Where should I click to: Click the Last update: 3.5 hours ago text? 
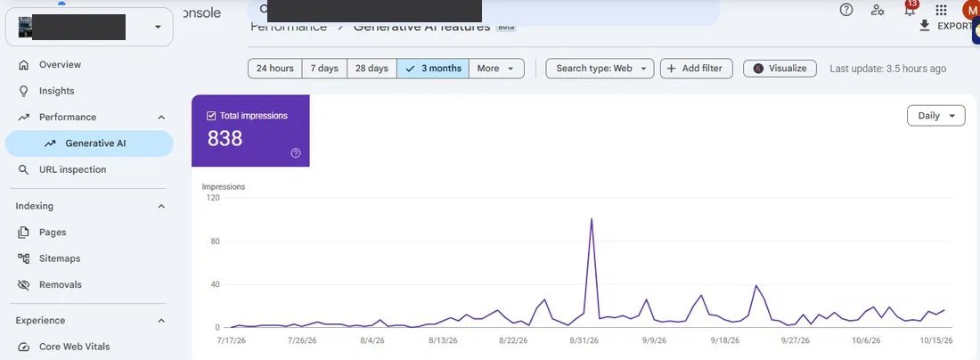point(887,69)
